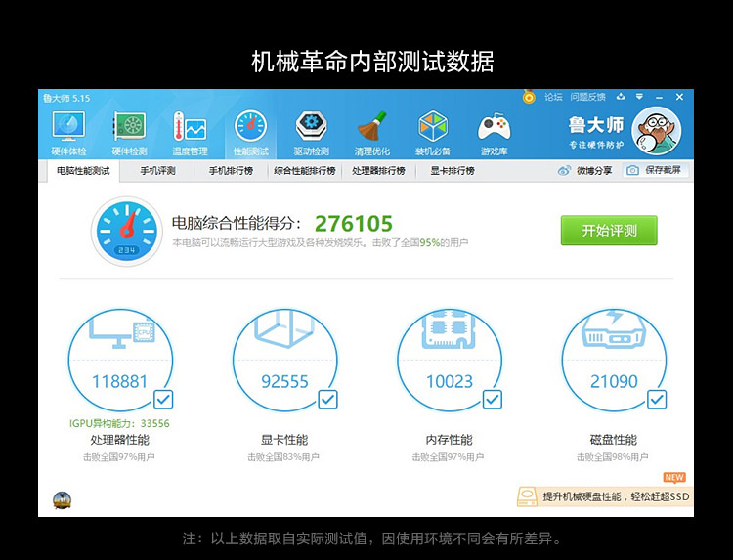Click the hard disk icon in SSD banner
Viewport: 733px width, 560px height.
[x=528, y=496]
